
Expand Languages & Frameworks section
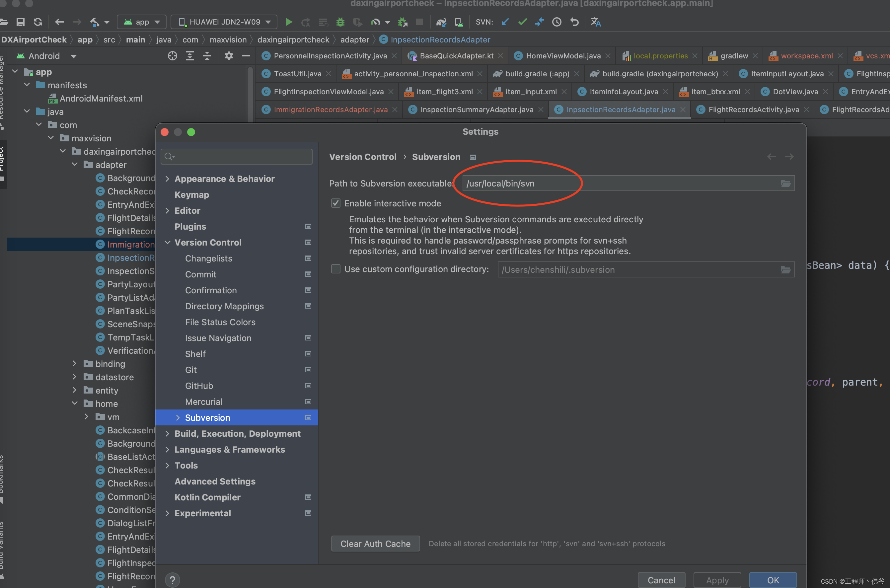pos(167,450)
